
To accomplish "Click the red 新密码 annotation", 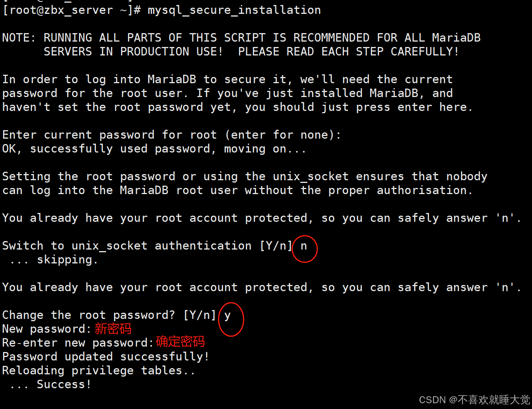I will point(113,329).
